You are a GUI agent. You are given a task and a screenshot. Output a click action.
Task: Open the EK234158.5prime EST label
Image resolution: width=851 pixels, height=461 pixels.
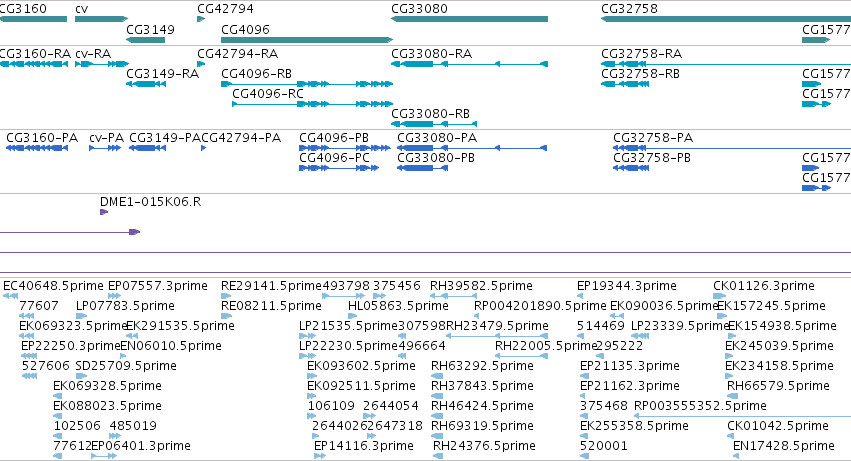click(x=779, y=367)
